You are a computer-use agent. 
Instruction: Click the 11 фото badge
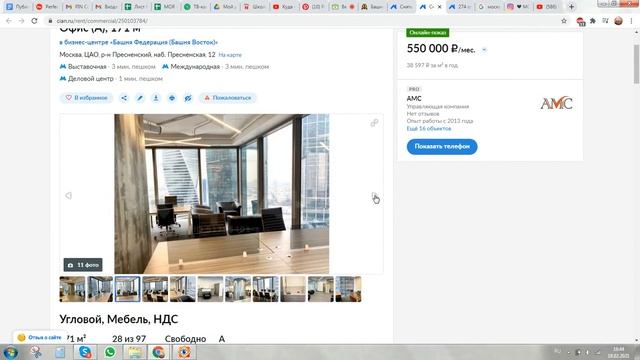83,265
